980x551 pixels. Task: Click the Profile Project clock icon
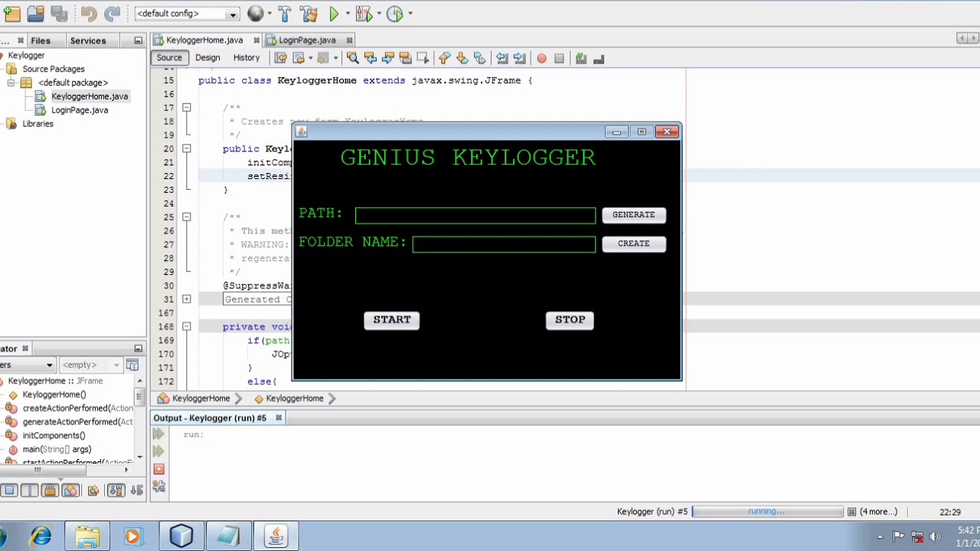(x=395, y=14)
